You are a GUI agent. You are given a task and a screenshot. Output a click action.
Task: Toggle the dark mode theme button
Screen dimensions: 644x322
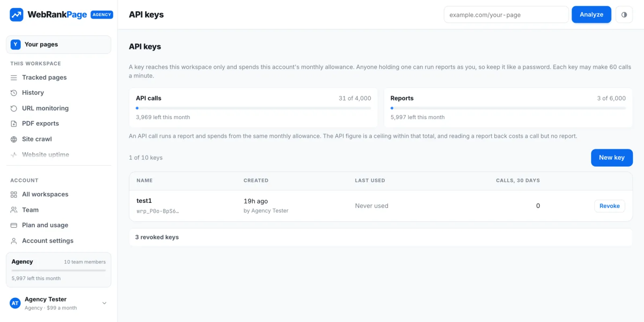pos(624,14)
